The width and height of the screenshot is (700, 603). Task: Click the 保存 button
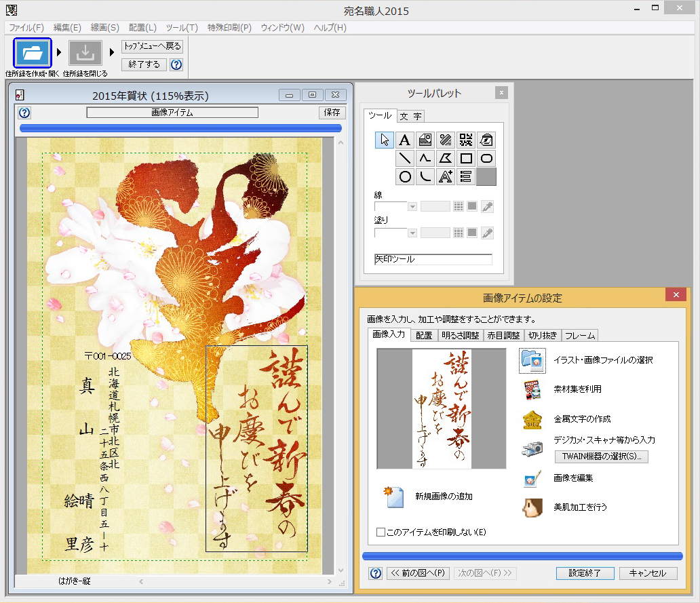332,113
